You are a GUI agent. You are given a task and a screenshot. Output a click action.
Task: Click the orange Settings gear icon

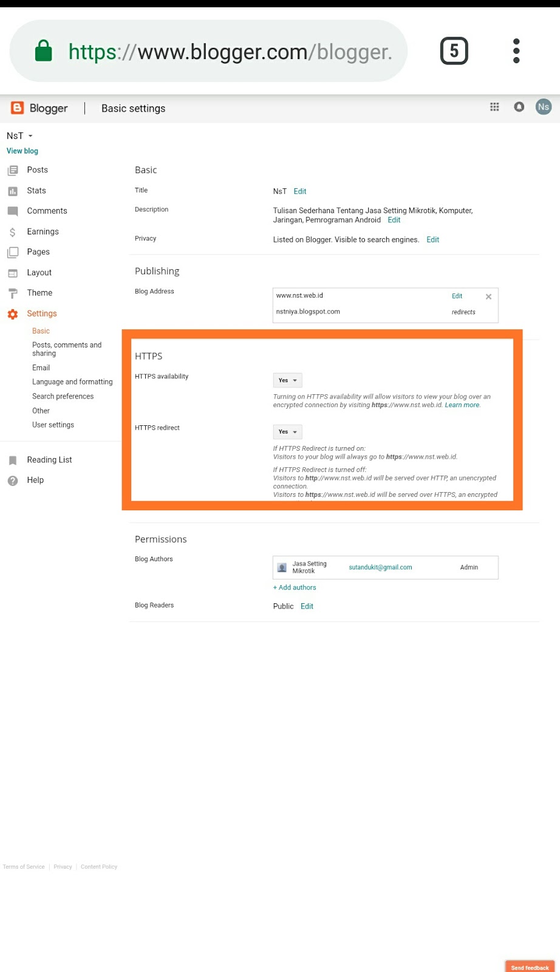(13, 314)
